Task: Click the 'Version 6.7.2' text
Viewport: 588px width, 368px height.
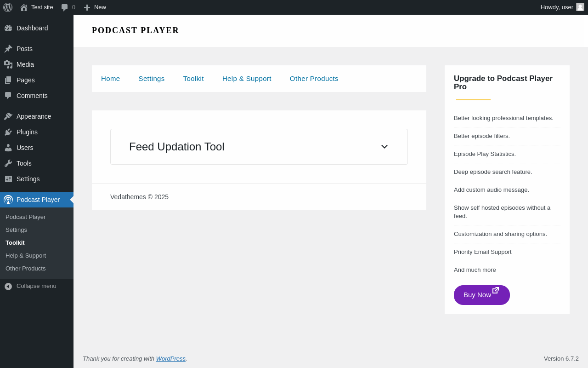Action: coord(561,359)
